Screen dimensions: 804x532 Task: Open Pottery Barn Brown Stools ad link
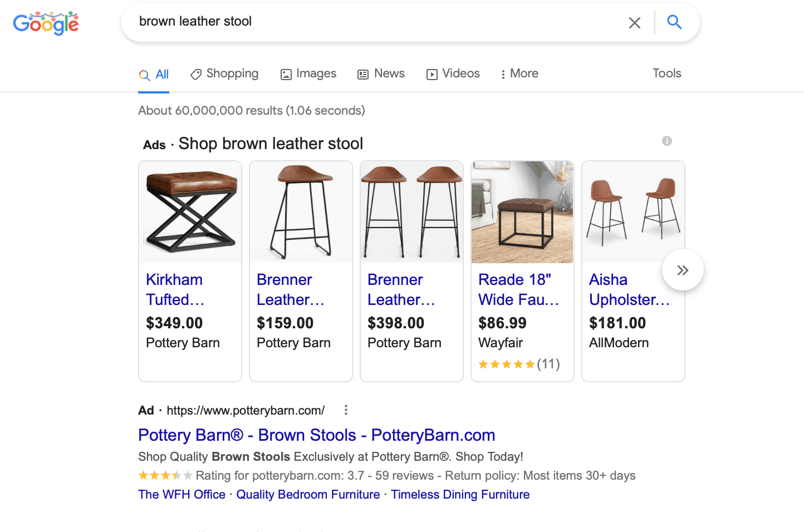(316, 435)
